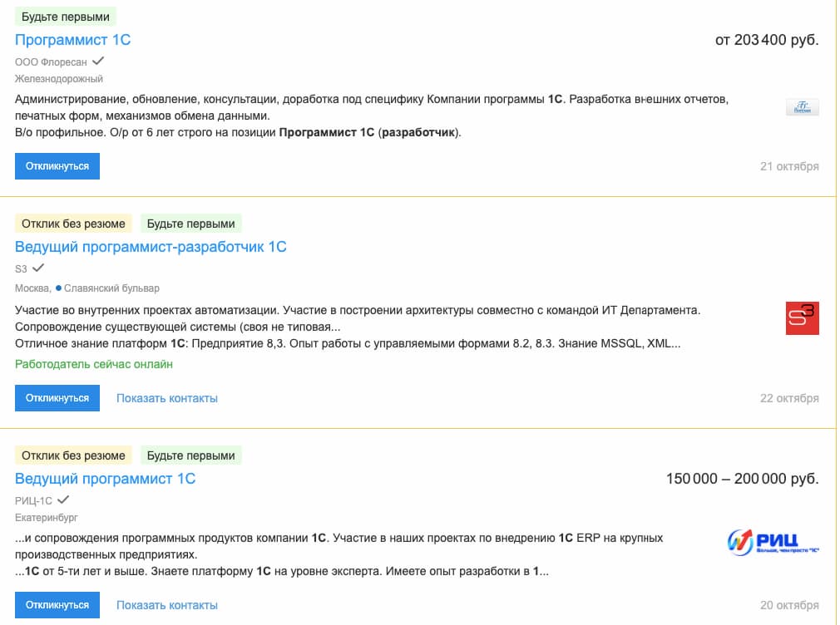840x625 pixels.
Task: Open the red S3 company logo
Action: [803, 318]
